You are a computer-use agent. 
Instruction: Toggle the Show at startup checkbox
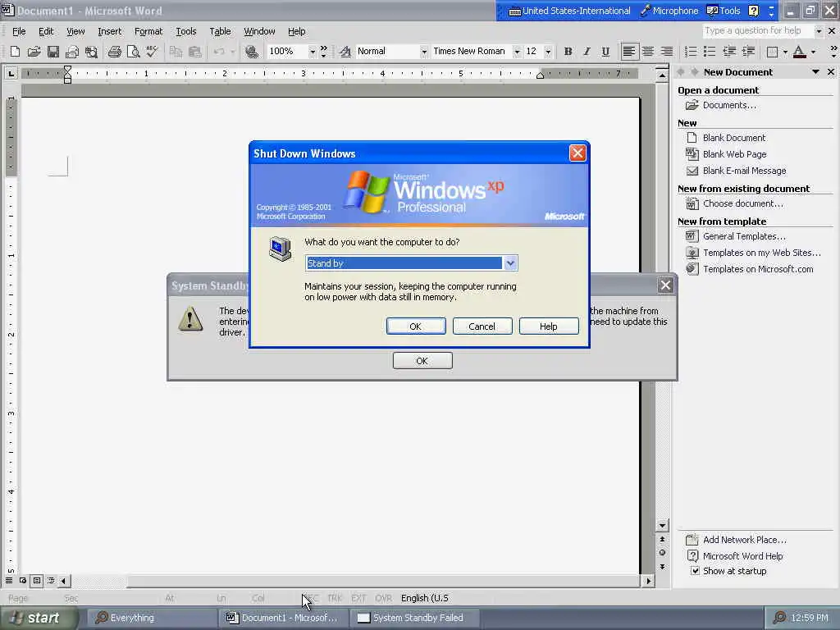coord(695,571)
